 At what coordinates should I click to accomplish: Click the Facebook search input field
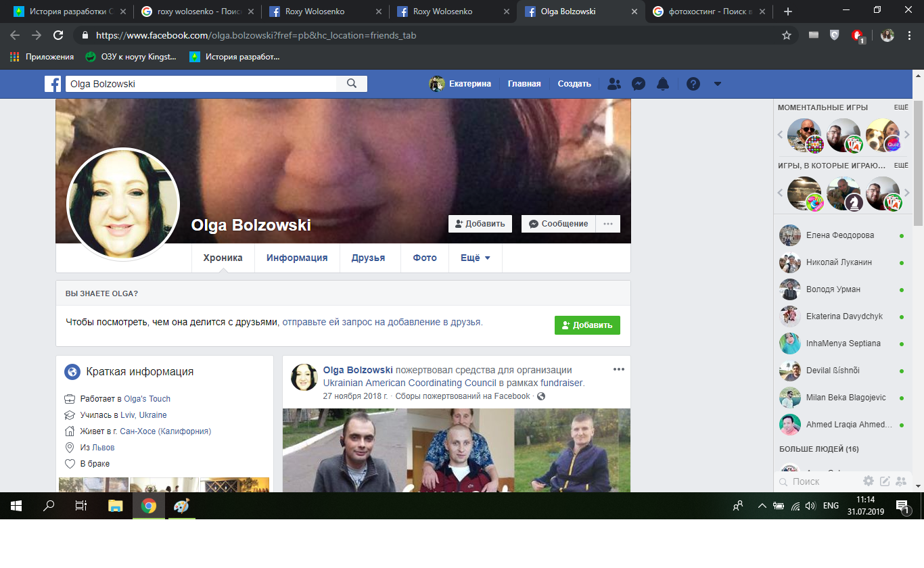[x=201, y=84]
